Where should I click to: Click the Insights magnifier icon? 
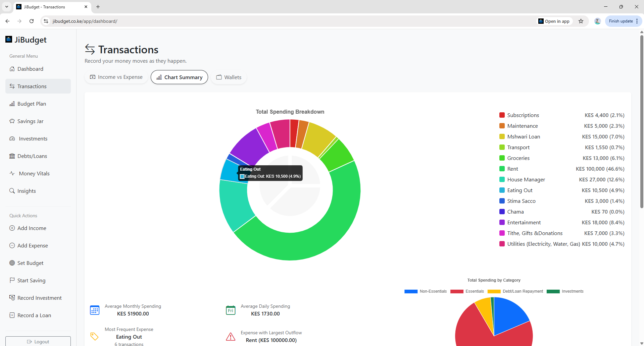[x=12, y=191]
